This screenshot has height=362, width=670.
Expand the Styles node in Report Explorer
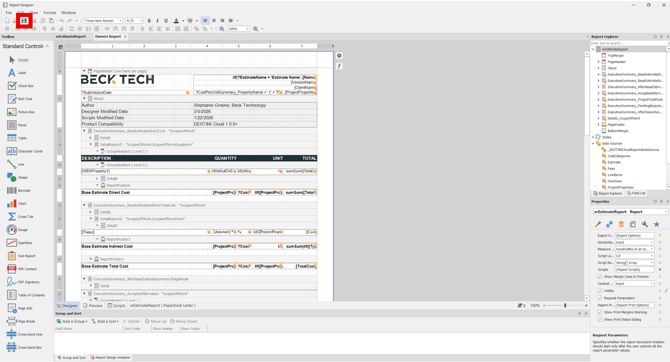click(x=593, y=137)
